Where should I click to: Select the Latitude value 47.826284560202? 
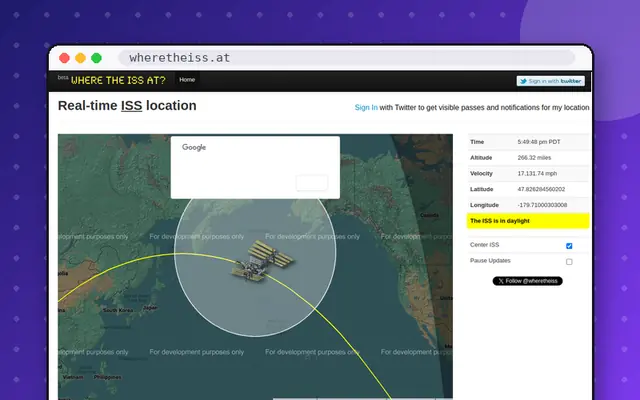pyautogui.click(x=541, y=189)
